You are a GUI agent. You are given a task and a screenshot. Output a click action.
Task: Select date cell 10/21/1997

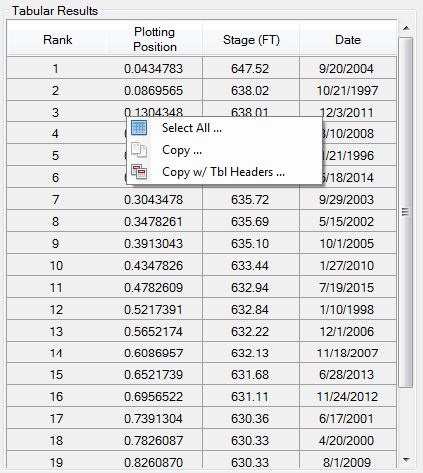(348, 90)
